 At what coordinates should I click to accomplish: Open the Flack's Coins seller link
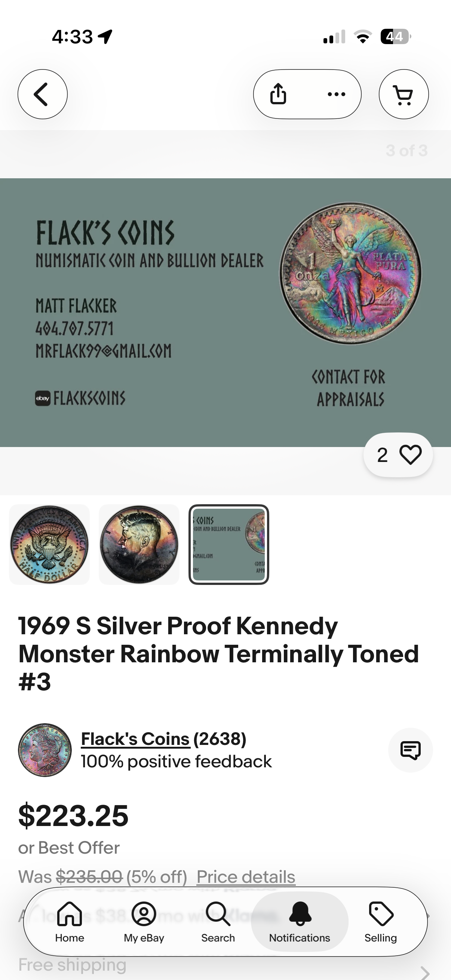135,739
